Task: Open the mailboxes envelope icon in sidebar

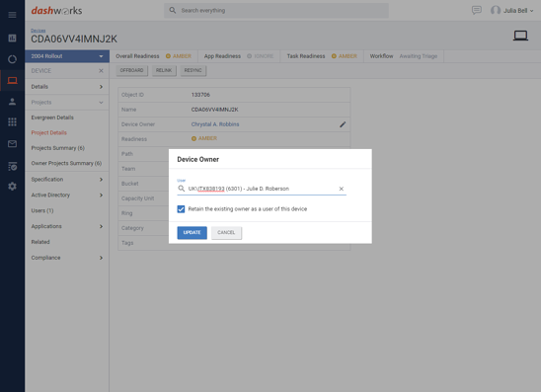Action: click(x=12, y=143)
